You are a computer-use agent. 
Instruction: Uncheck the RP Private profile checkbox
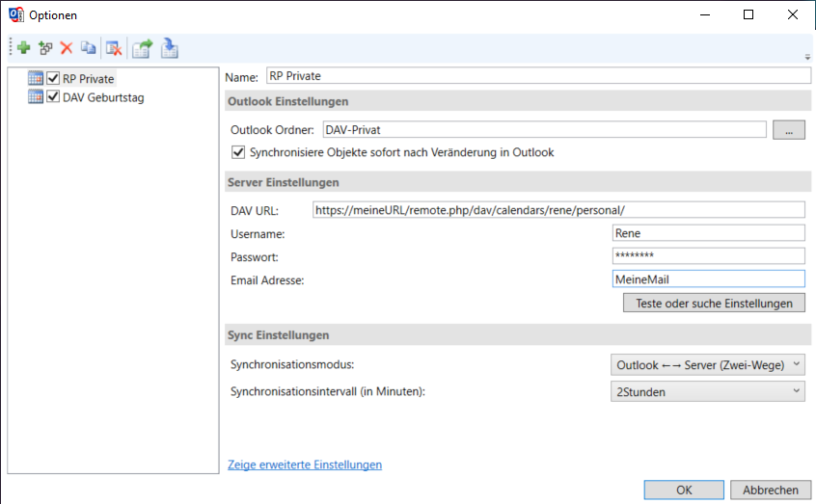click(x=53, y=78)
